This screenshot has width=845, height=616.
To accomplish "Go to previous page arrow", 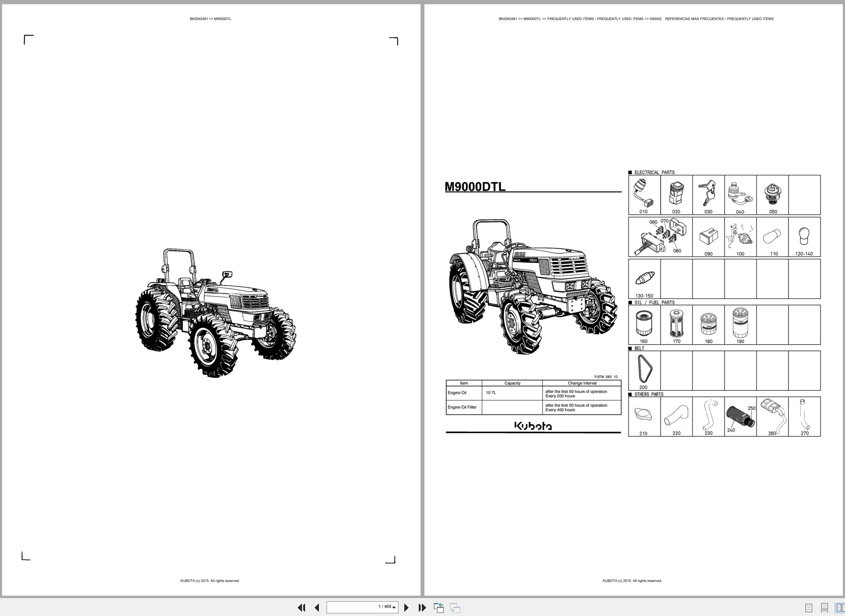I will click(x=317, y=608).
